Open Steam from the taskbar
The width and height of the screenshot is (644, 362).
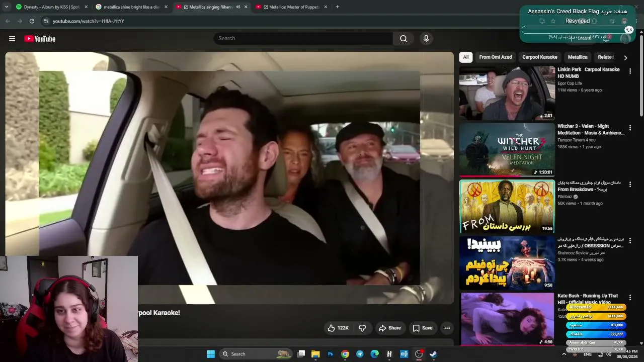pyautogui.click(x=433, y=354)
